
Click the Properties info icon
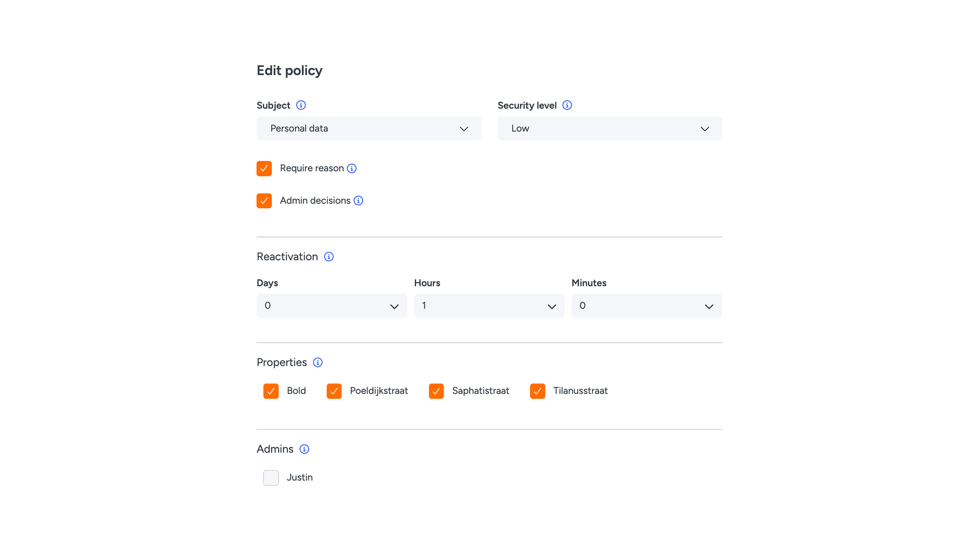(318, 362)
